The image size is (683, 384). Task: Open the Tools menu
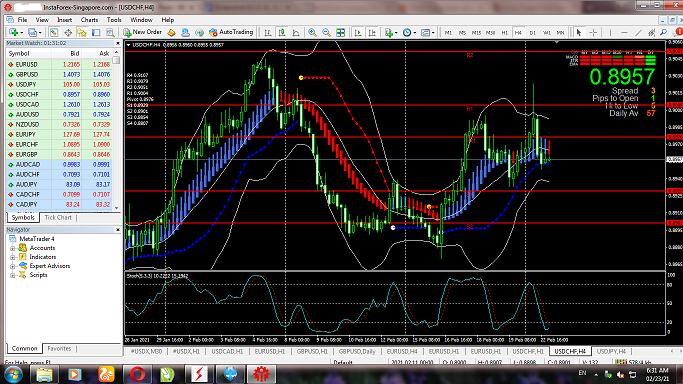click(114, 20)
